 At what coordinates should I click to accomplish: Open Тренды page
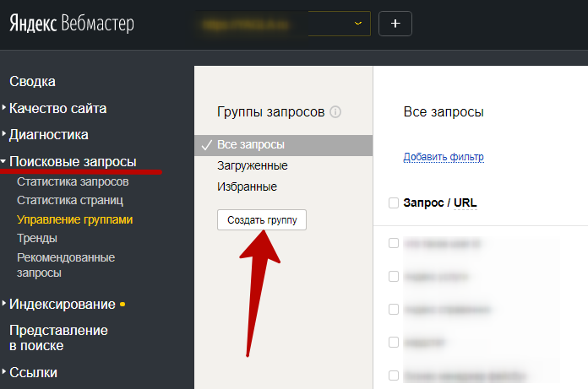click(x=37, y=238)
